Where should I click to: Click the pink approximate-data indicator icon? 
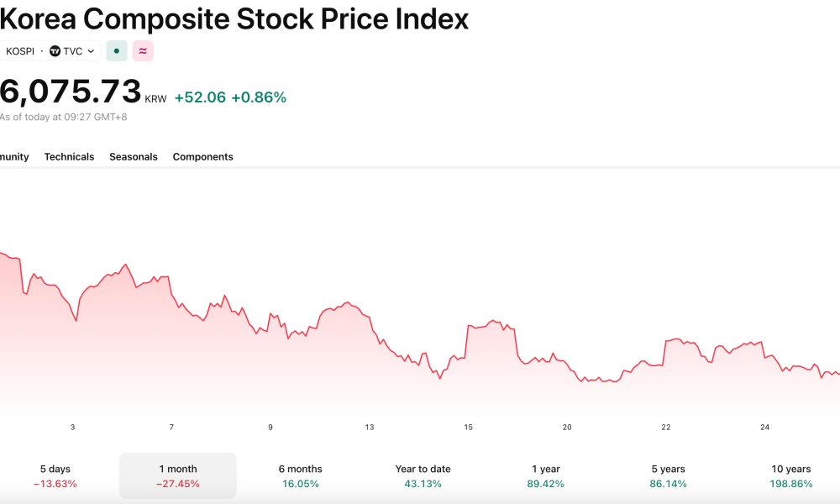tap(143, 51)
